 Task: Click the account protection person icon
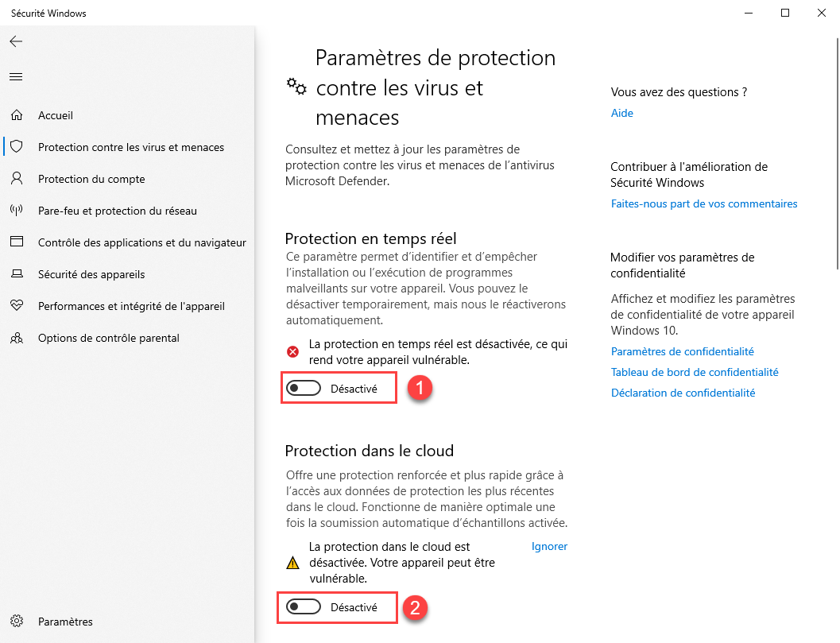click(x=17, y=178)
